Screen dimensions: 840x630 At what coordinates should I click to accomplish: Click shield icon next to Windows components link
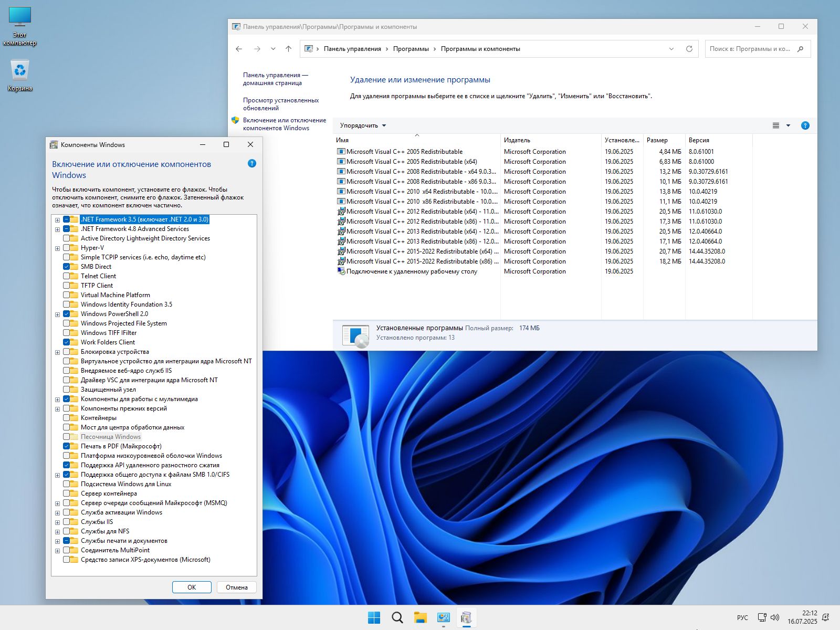click(235, 120)
